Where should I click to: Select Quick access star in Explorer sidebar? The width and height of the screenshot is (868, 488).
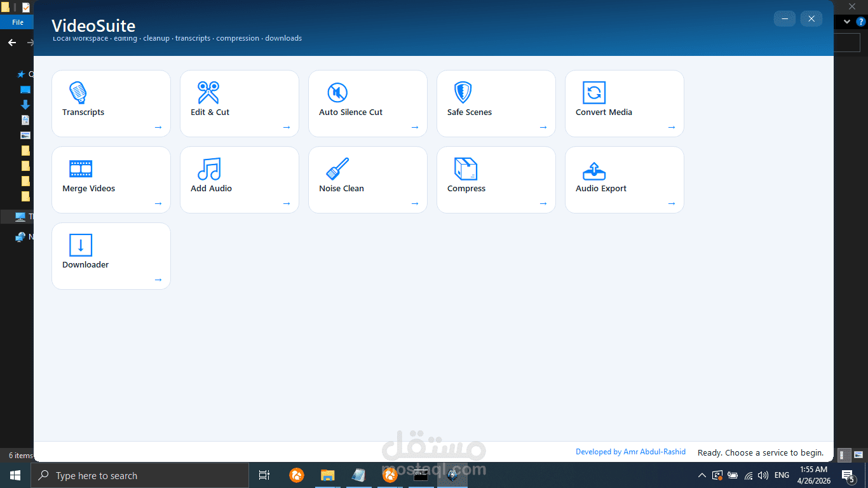[21, 74]
